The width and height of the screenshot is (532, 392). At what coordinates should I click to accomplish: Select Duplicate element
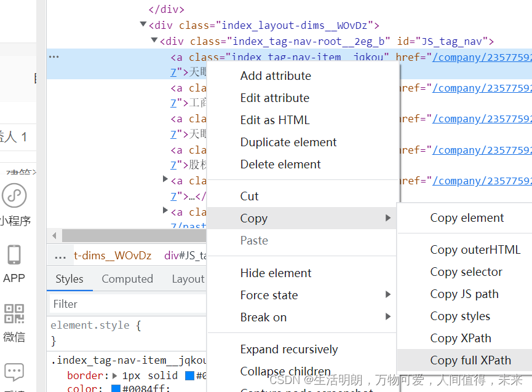[x=288, y=143]
